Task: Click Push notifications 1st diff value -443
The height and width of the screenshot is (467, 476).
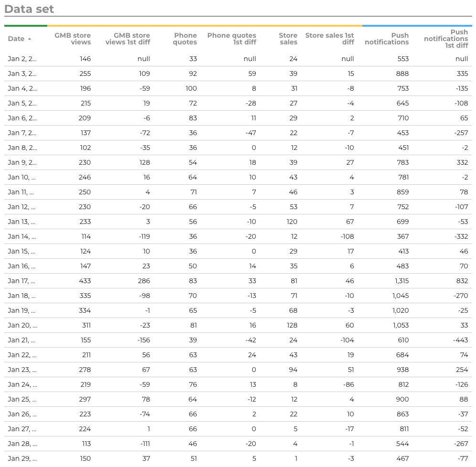Action: (461, 340)
